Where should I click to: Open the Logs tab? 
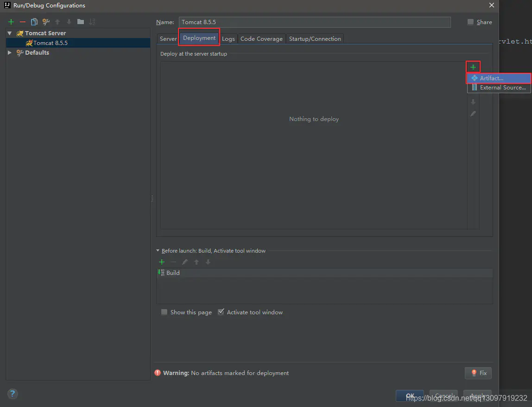228,38
